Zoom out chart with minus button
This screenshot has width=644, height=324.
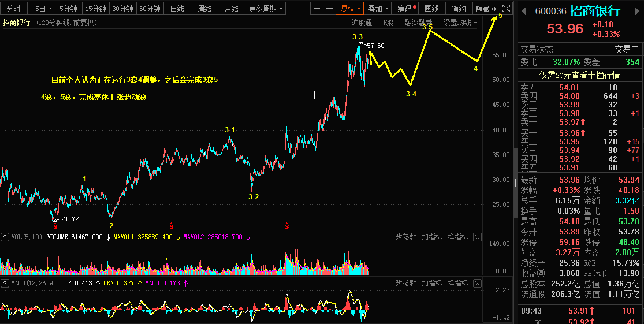(x=329, y=8)
